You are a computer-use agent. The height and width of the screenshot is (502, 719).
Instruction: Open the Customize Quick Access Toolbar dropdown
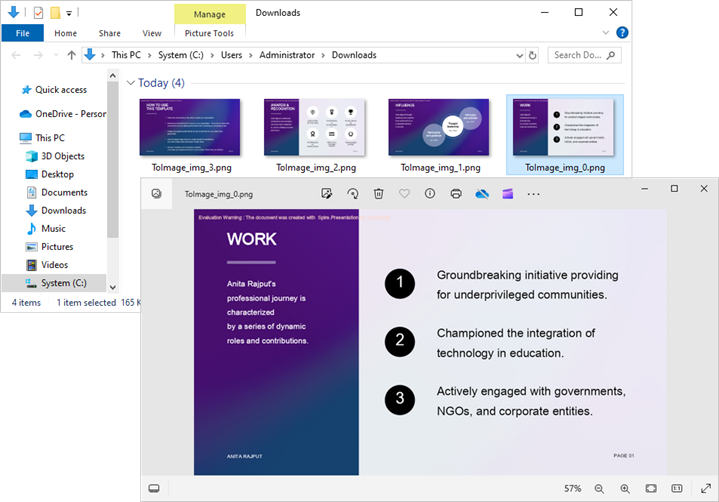69,13
